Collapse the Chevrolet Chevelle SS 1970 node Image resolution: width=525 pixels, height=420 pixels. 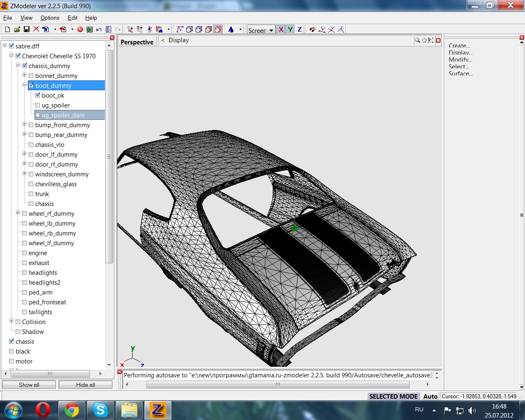(11, 55)
